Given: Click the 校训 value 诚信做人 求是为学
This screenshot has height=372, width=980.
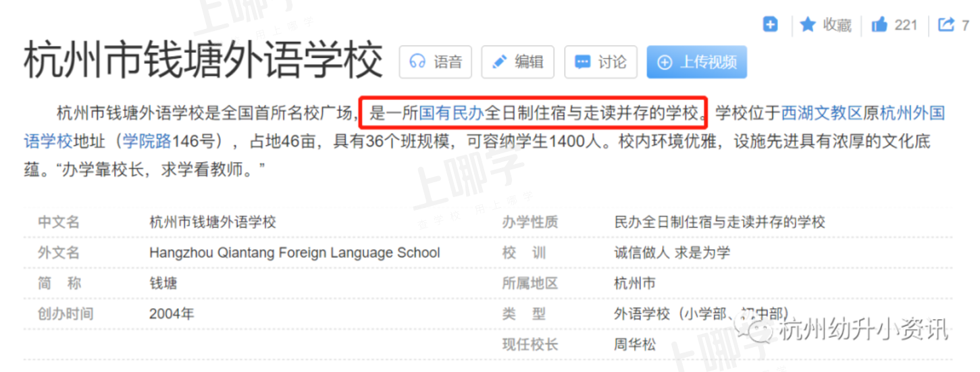Looking at the screenshot, I should [x=672, y=253].
